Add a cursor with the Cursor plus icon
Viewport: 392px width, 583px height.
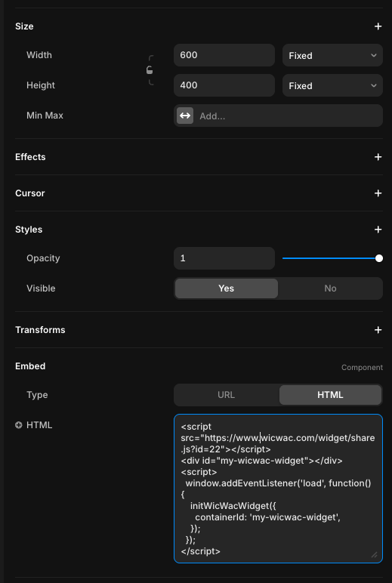point(378,193)
